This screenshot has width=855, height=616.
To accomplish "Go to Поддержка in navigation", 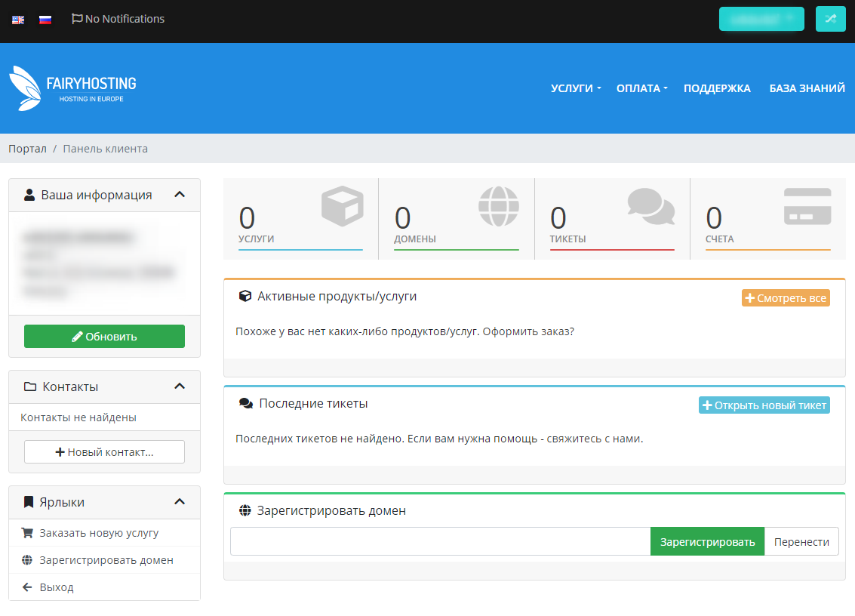I will click(717, 88).
